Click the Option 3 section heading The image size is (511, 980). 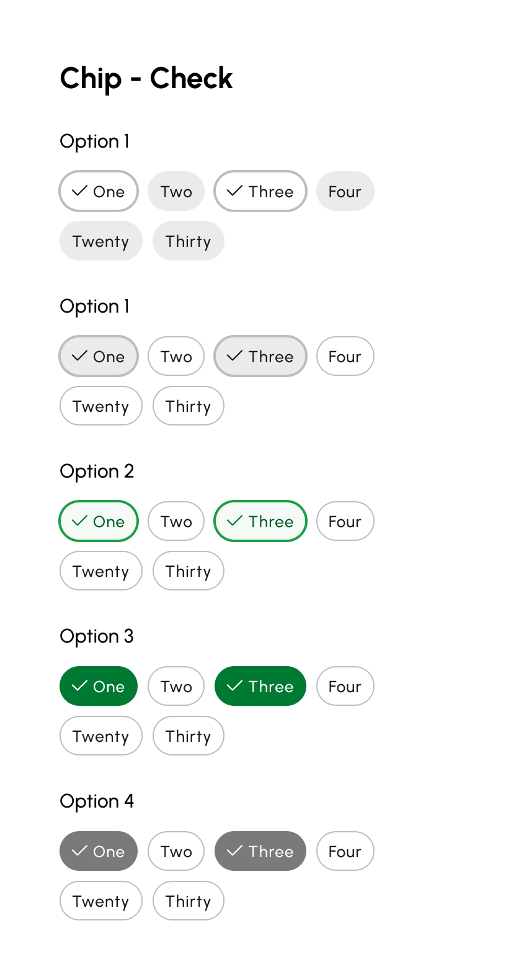tap(97, 636)
